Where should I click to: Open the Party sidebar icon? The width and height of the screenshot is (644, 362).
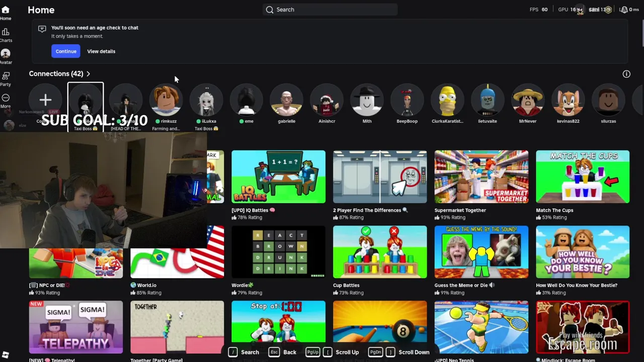6,76
